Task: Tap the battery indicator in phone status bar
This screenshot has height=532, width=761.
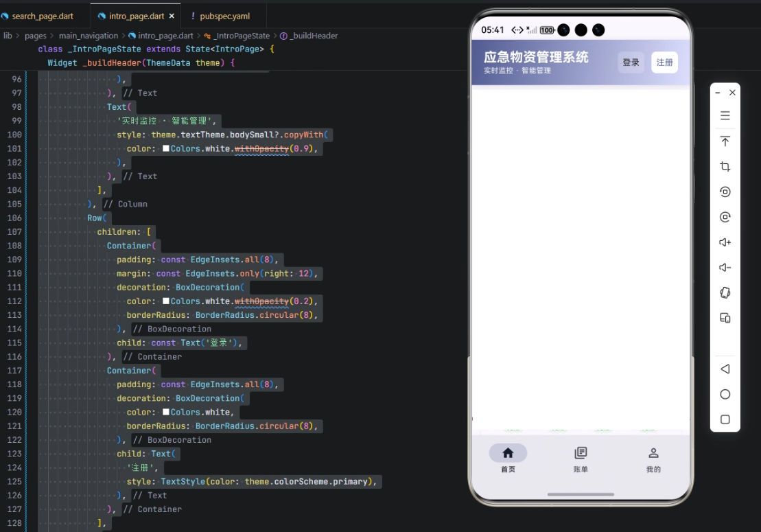Action: click(x=547, y=30)
